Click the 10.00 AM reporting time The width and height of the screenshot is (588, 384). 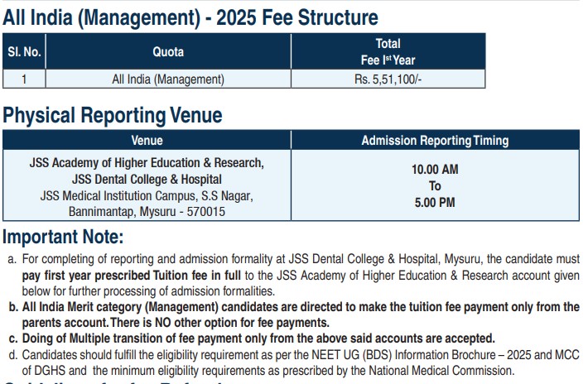[x=435, y=169]
